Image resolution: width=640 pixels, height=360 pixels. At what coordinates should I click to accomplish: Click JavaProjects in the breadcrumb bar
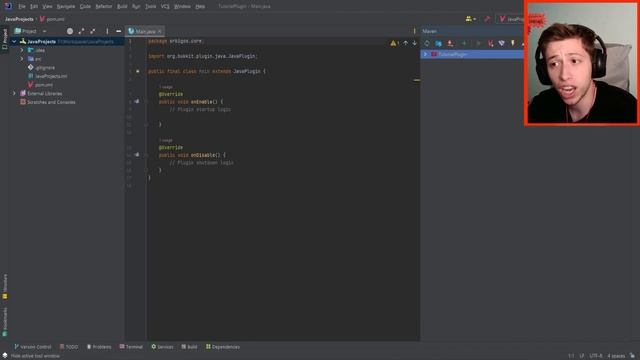pos(19,19)
